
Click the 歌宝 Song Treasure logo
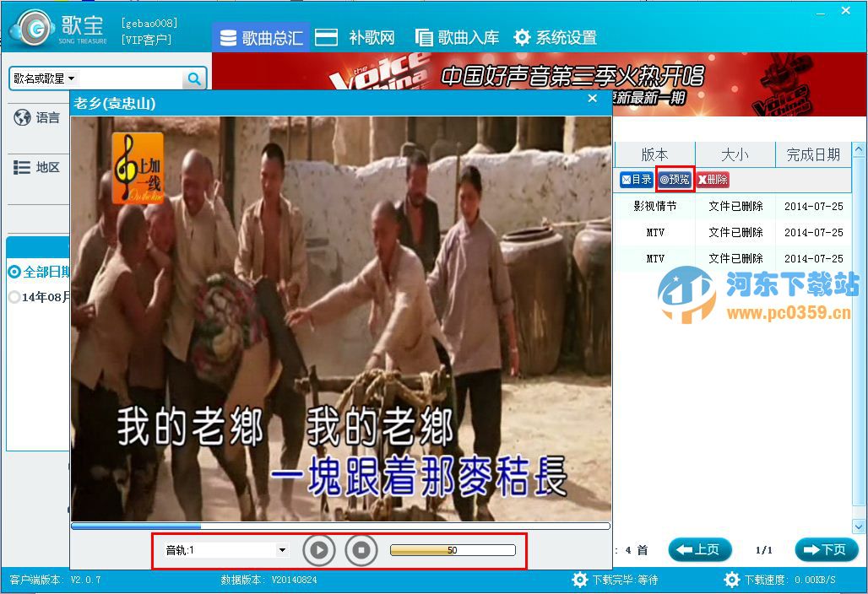tap(60, 28)
